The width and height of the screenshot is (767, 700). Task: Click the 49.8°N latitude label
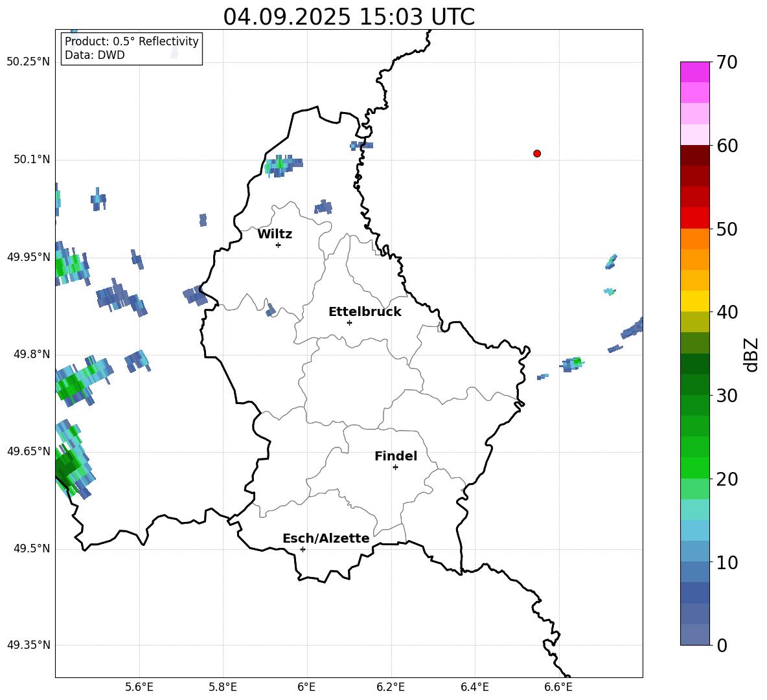click(x=31, y=354)
